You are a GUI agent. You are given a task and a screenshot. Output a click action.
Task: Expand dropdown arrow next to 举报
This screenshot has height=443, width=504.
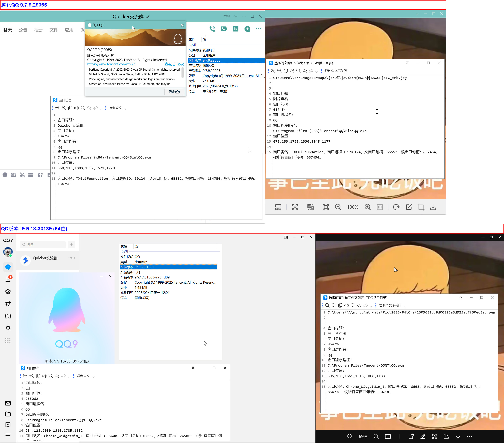(x=236, y=16)
